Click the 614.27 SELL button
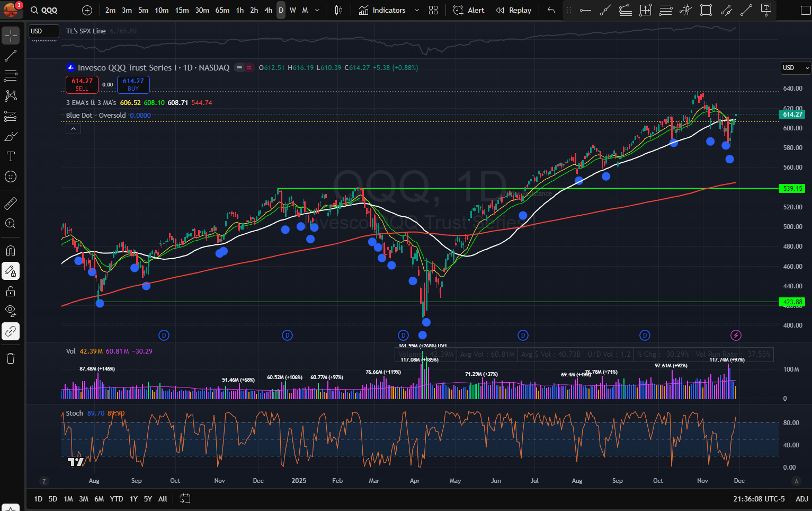The image size is (812, 511). click(82, 84)
